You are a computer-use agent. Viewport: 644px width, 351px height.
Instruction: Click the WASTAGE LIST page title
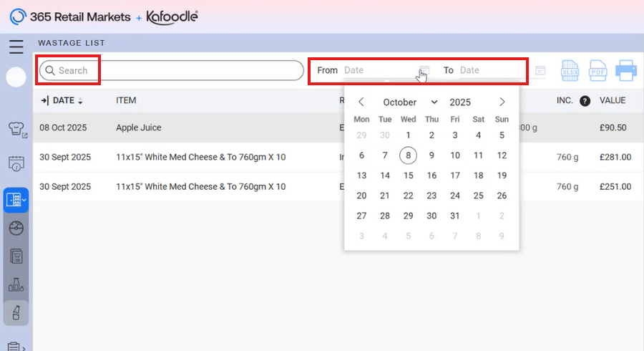pyautogui.click(x=72, y=43)
